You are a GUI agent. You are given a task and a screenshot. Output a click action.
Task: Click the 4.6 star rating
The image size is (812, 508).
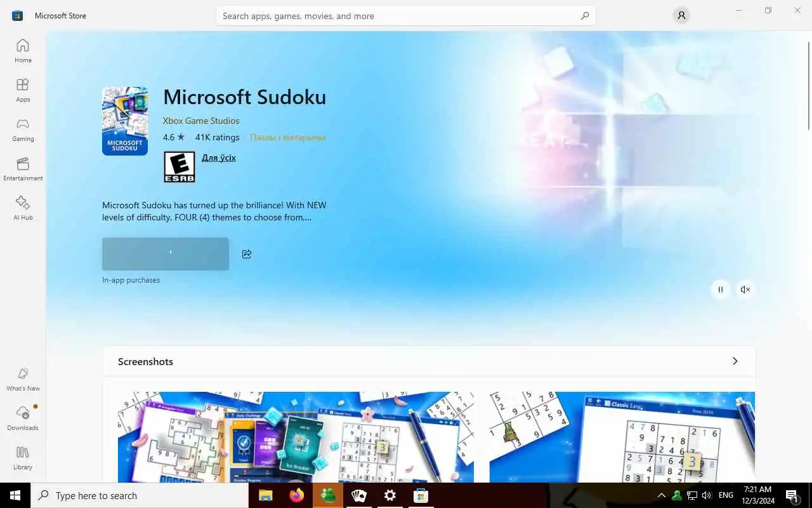pyautogui.click(x=173, y=137)
